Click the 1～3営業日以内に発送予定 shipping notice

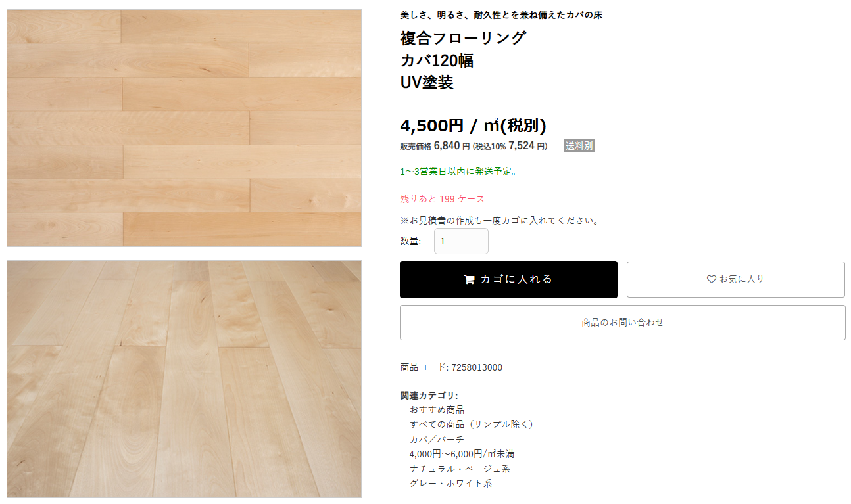[459, 172]
